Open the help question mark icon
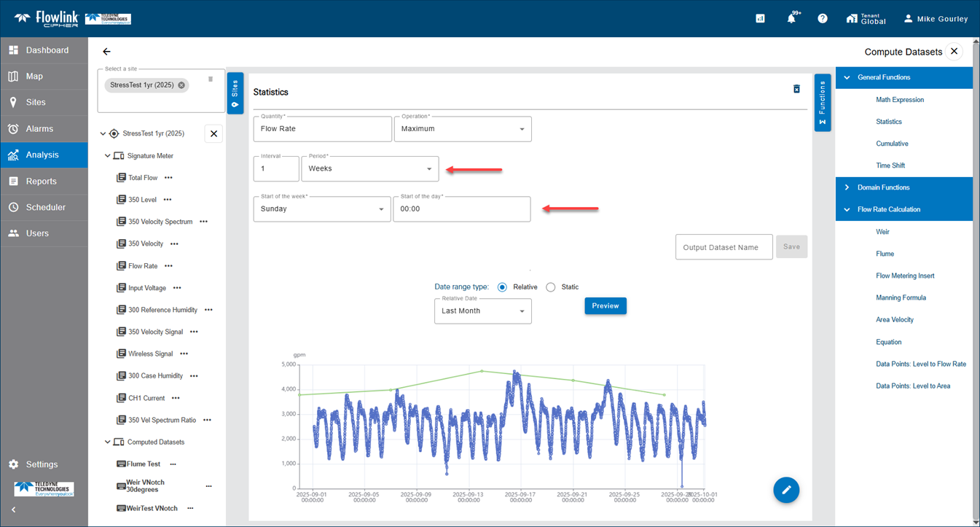The image size is (980, 527). pos(823,18)
